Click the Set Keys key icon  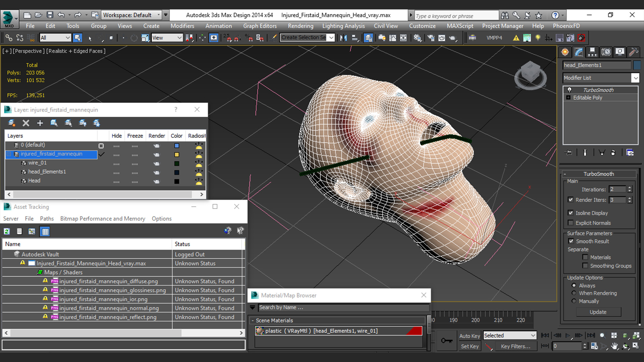pyautogui.click(x=446, y=341)
